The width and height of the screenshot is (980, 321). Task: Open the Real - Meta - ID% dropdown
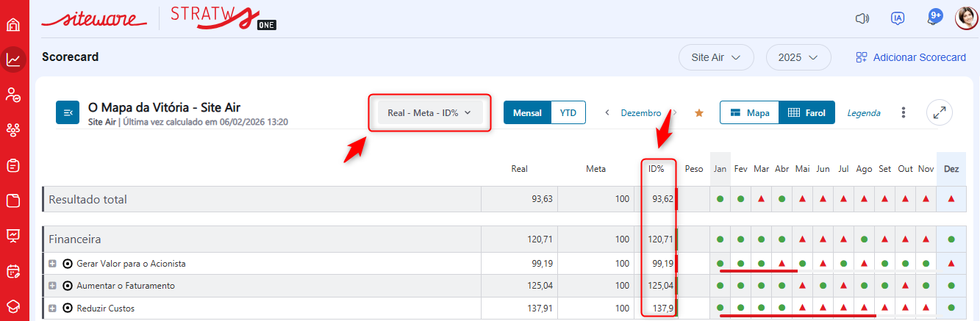click(x=429, y=113)
